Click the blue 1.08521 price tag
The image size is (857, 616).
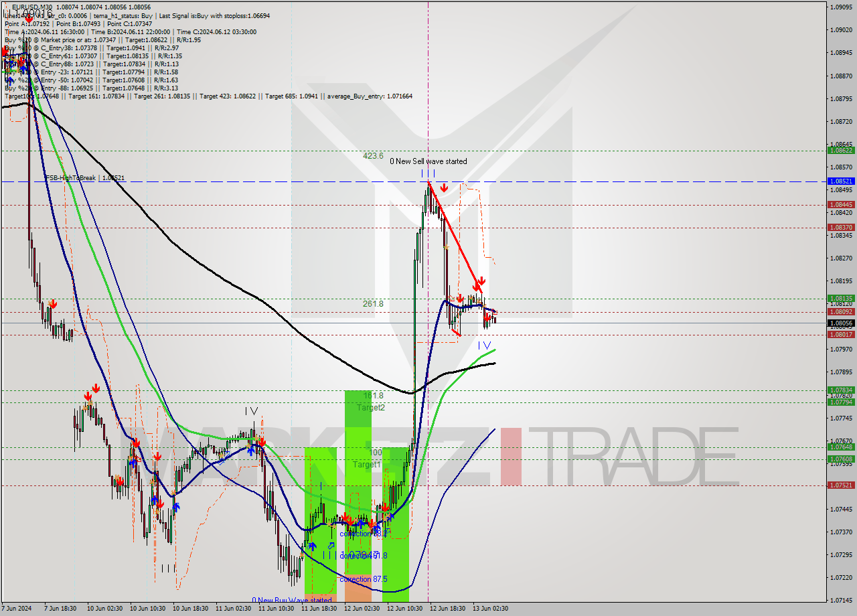coord(841,181)
